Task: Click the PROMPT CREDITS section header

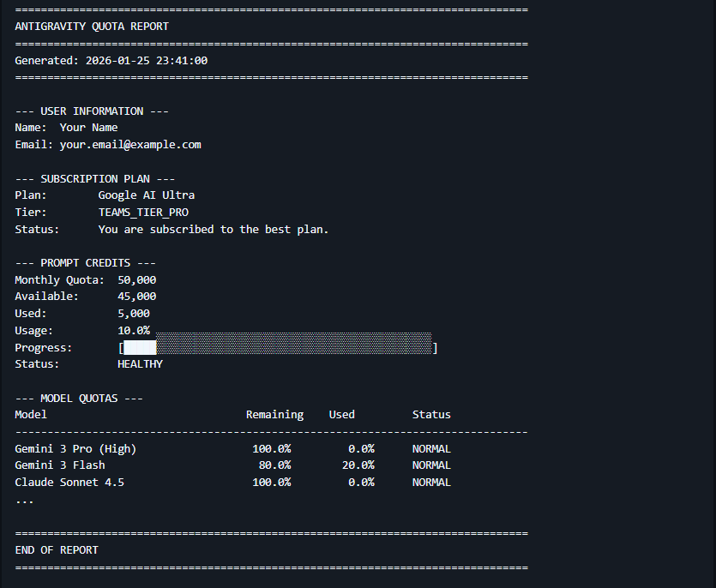Action: pos(85,263)
